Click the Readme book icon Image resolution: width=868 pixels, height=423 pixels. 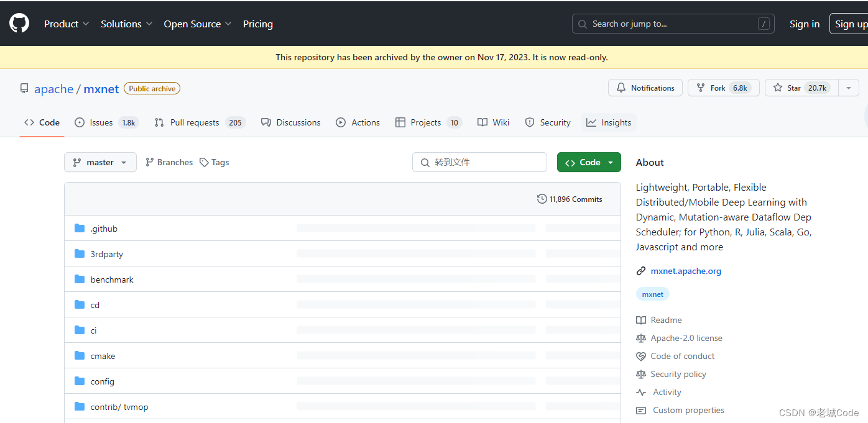[x=641, y=320]
